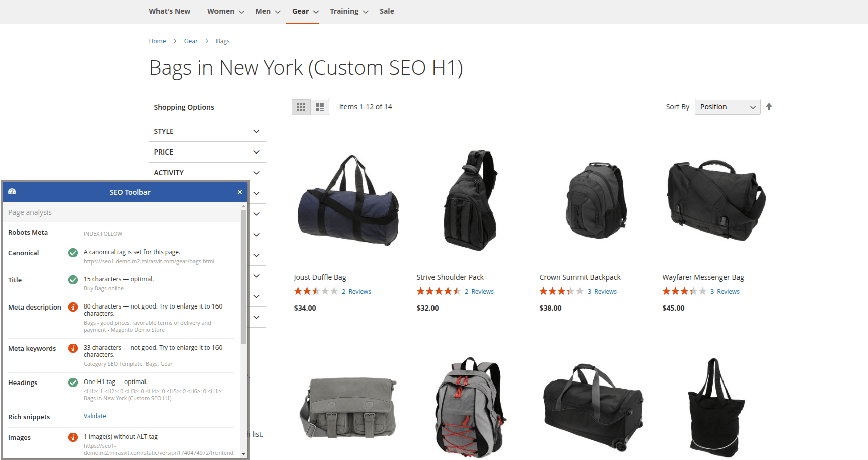Open the Sort By Position dropdown
The width and height of the screenshot is (868, 460).
[x=727, y=106]
